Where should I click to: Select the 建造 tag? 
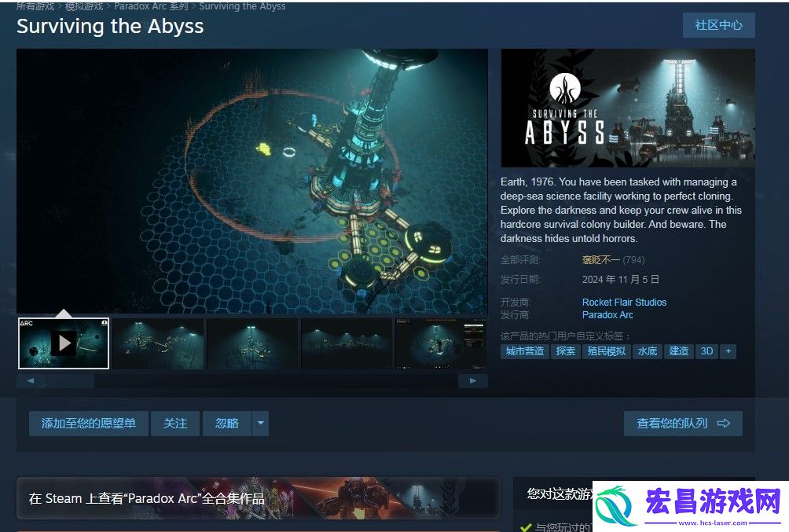[678, 351]
